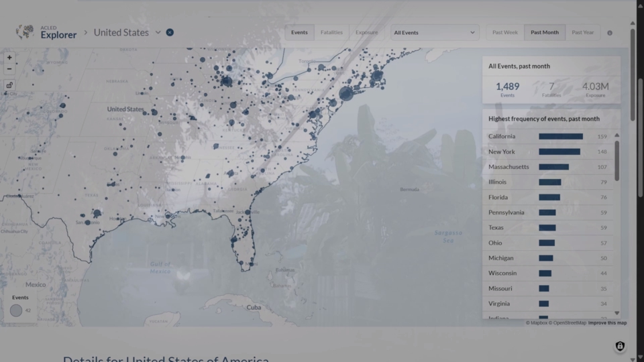Select the Past Year time range
The width and height of the screenshot is (644, 362).
(583, 32)
